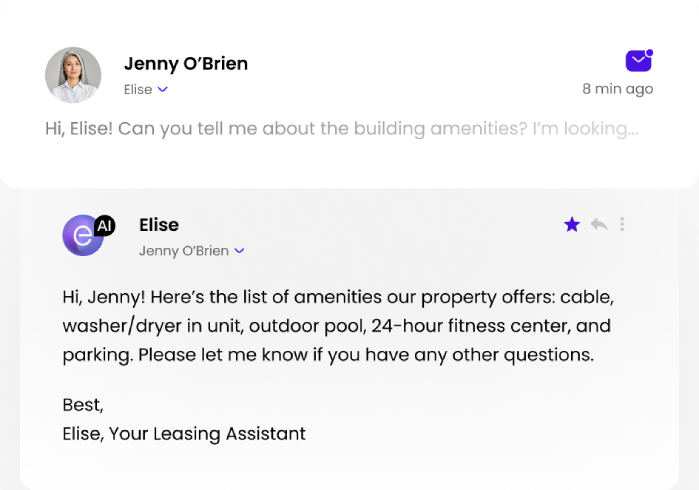
Task: Click the bold Elise sender name
Action: coord(159,225)
